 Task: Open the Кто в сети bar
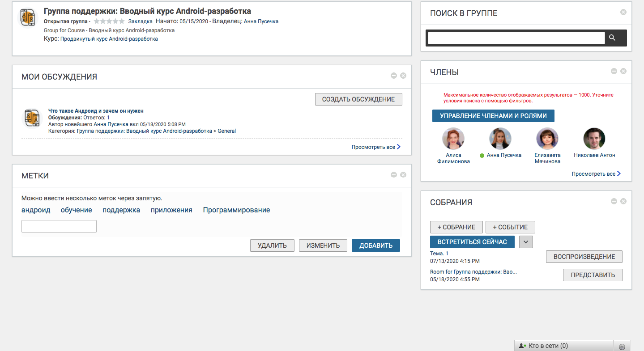563,346
